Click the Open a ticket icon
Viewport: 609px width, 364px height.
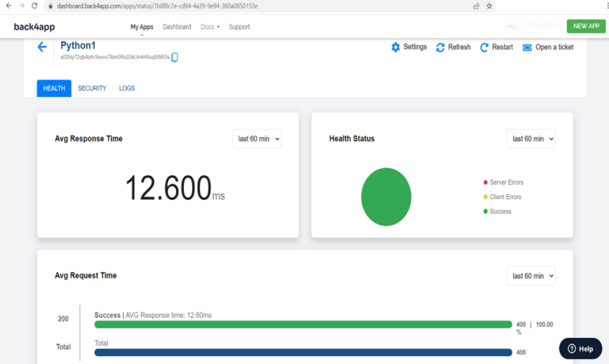tap(527, 48)
